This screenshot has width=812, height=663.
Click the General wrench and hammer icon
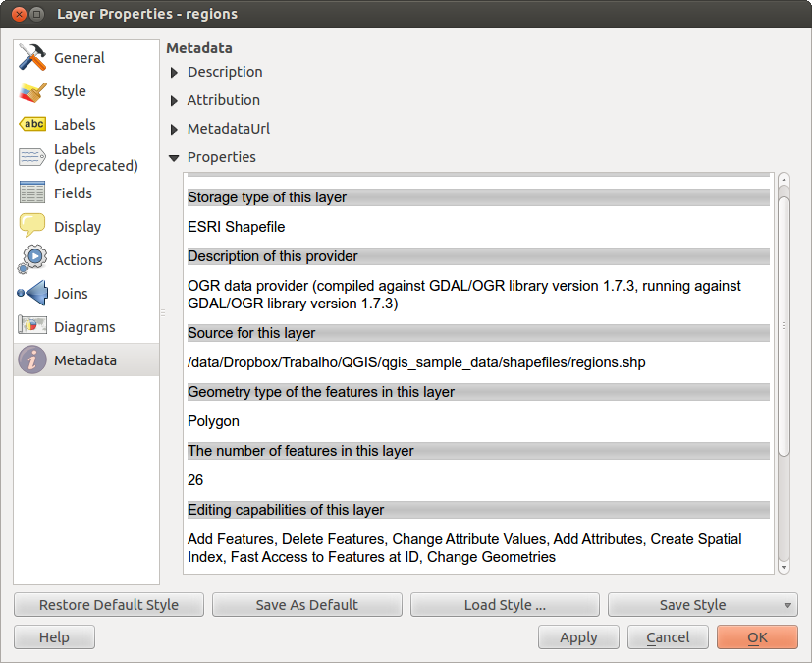tap(32, 58)
